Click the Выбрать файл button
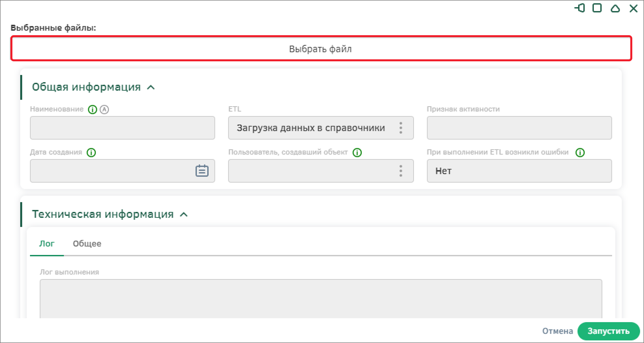Screen dimensions: 644x343 (x=321, y=49)
